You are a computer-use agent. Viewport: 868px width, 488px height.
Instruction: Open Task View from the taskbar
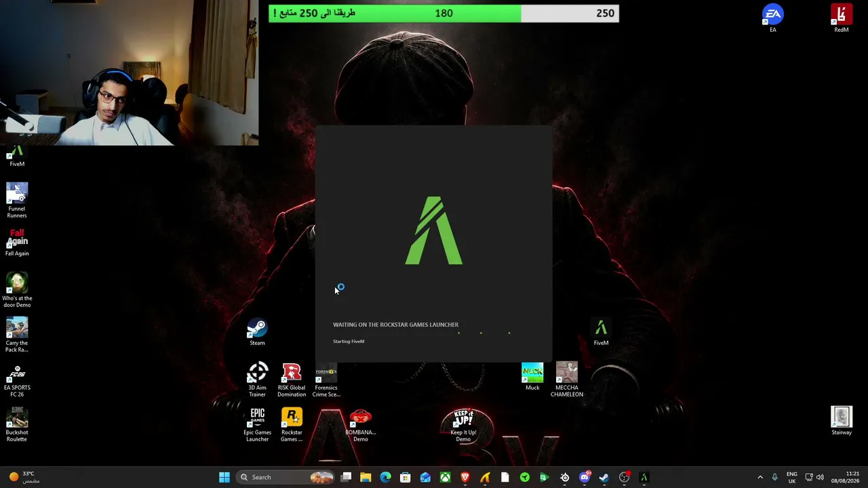click(346, 477)
